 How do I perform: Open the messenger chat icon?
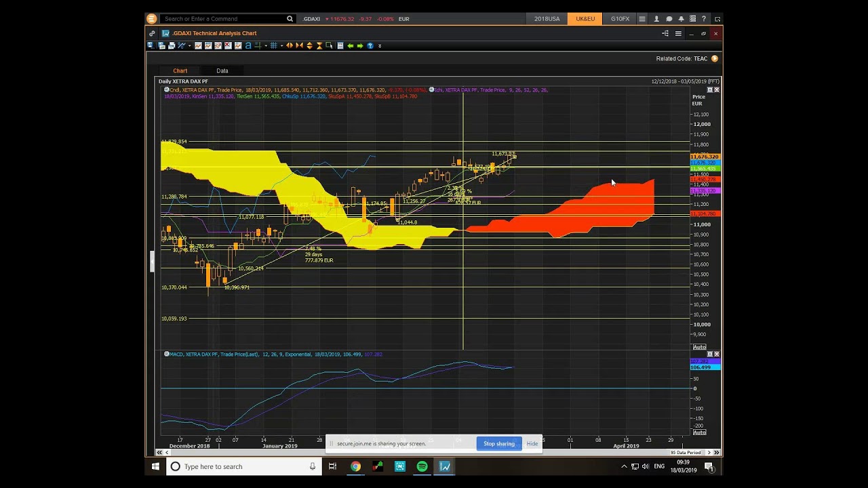pyautogui.click(x=669, y=19)
